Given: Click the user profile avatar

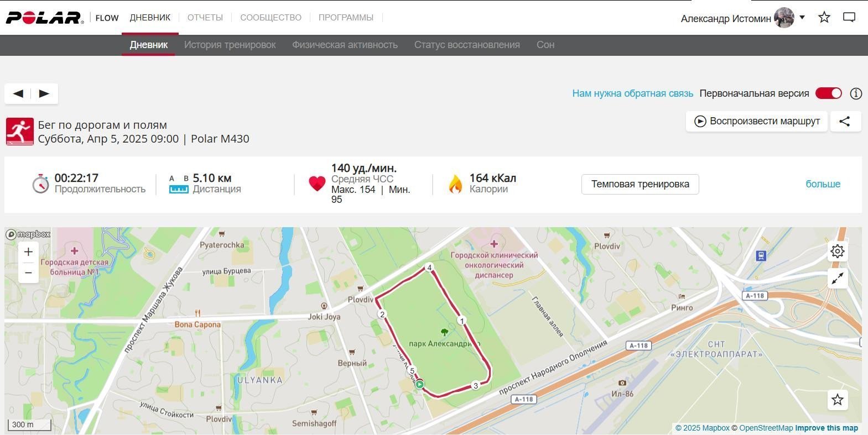Looking at the screenshot, I should click(784, 18).
